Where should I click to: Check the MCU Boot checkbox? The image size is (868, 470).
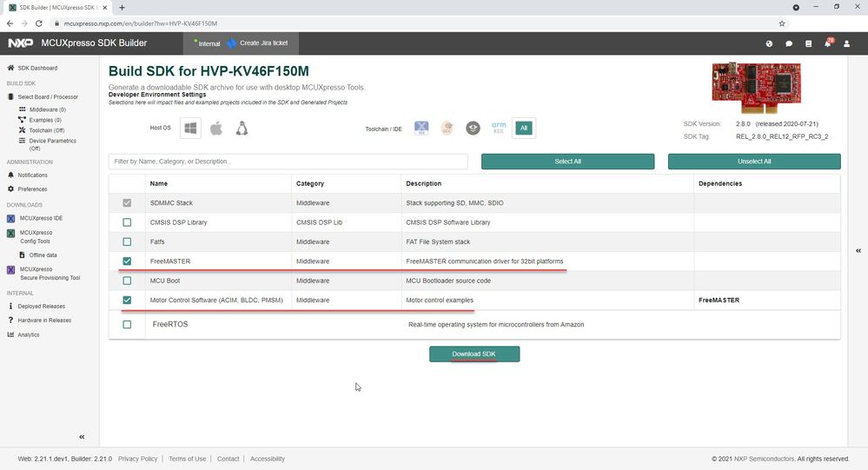tap(127, 281)
